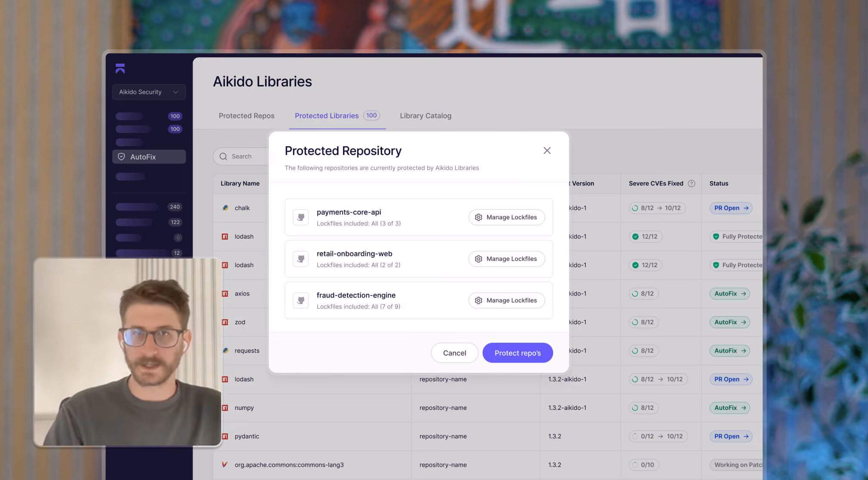The width and height of the screenshot is (868, 480).
Task: Click the Working on Patch status for commons-lang3
Action: coord(736,465)
